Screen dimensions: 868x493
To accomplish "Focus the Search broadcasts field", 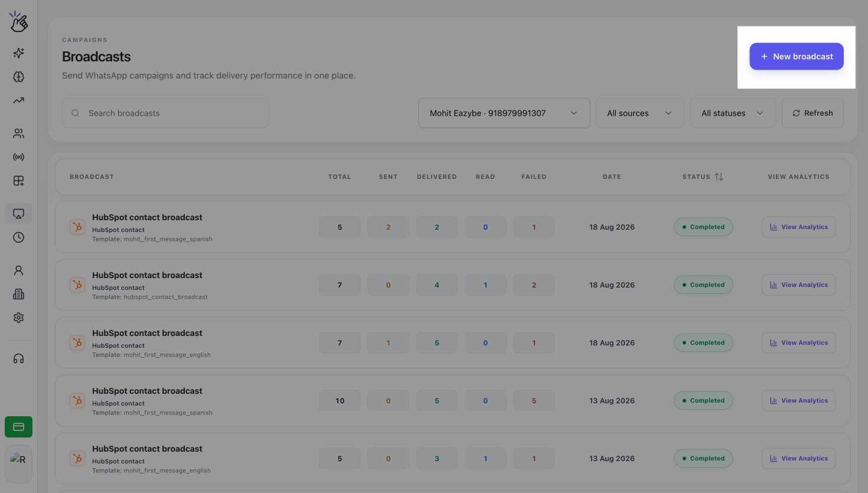I will click(x=165, y=113).
